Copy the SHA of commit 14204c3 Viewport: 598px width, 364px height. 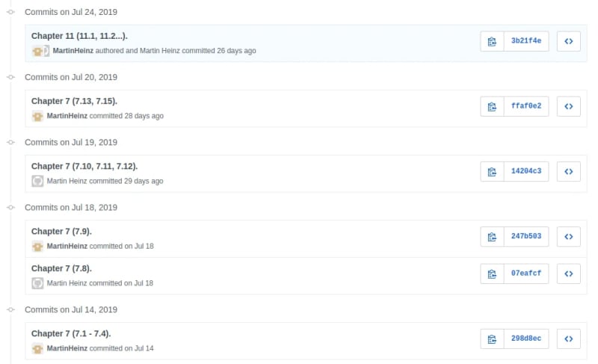click(492, 172)
